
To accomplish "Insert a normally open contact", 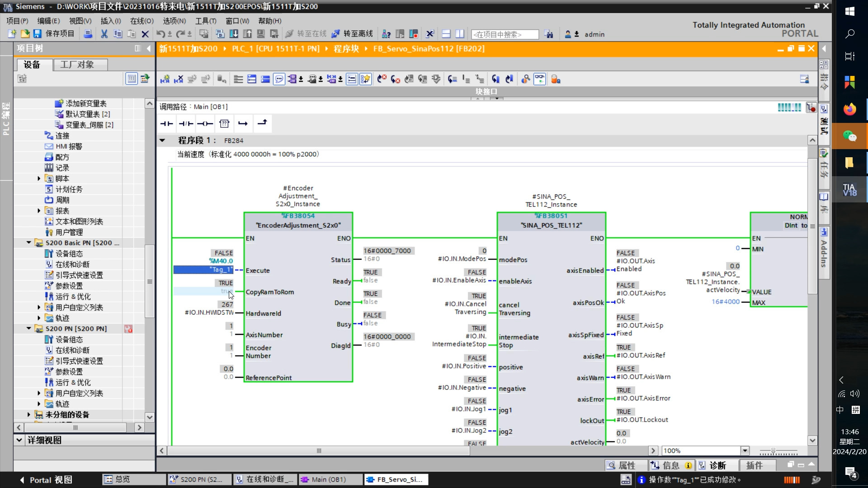I will (166, 123).
